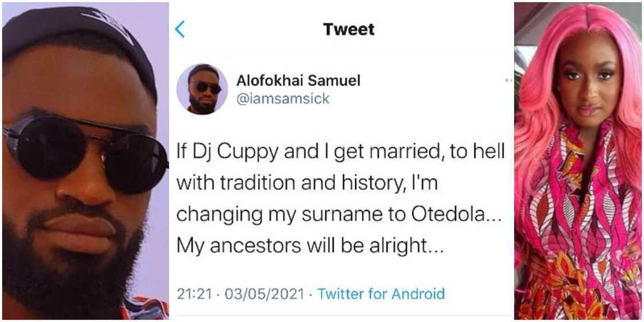644x322 pixels.
Task: Click "Dj Cuppy" in the tweet text
Action: pos(232,152)
